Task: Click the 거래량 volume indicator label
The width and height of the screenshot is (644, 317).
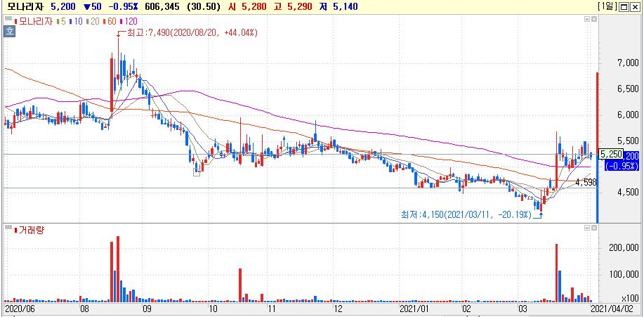Action: click(29, 230)
